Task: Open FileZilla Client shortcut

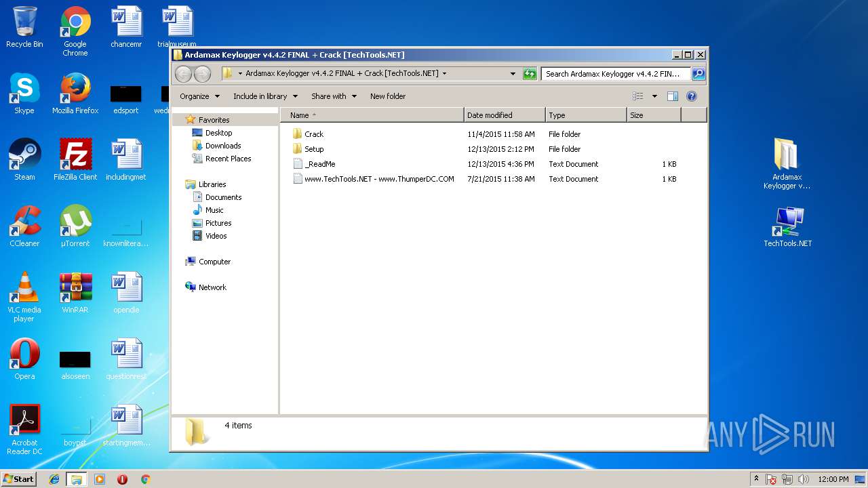Action: 75,160
